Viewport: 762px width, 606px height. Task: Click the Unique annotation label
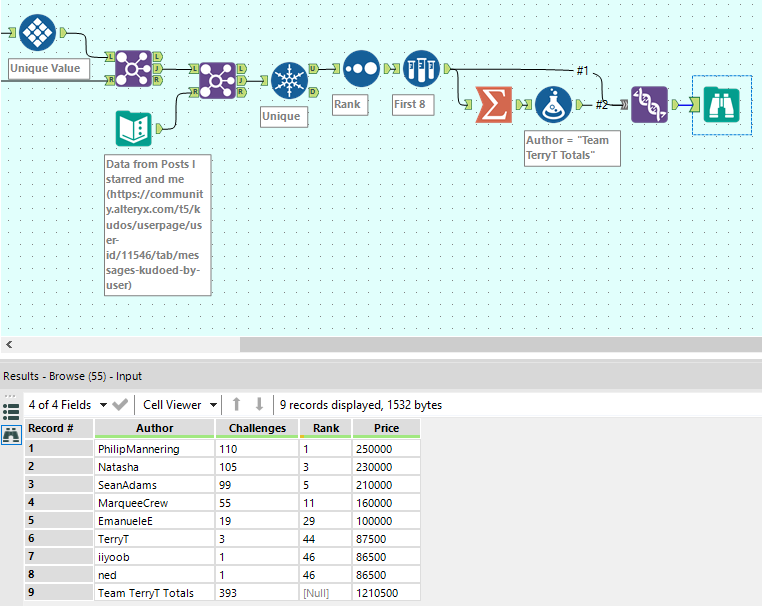(x=284, y=117)
